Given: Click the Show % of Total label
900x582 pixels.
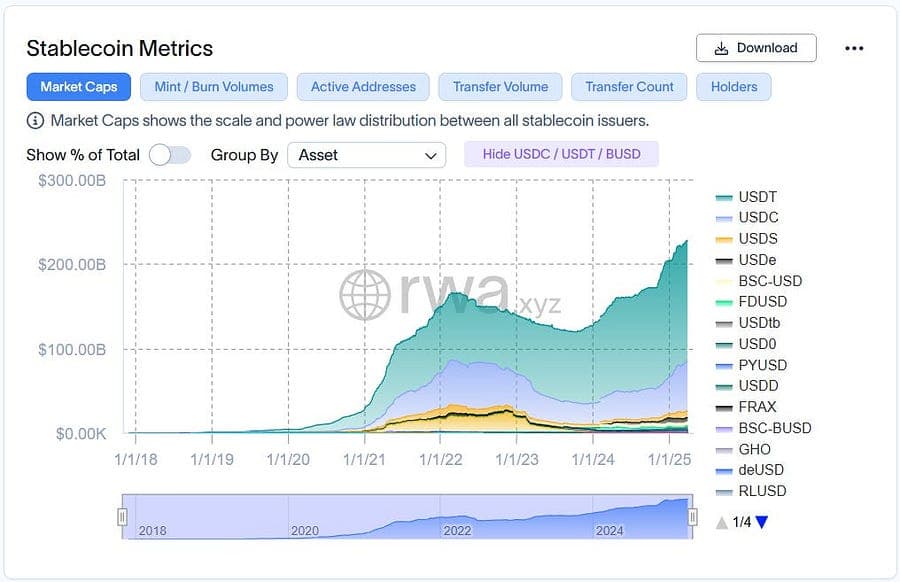Looking at the screenshot, I should point(83,155).
